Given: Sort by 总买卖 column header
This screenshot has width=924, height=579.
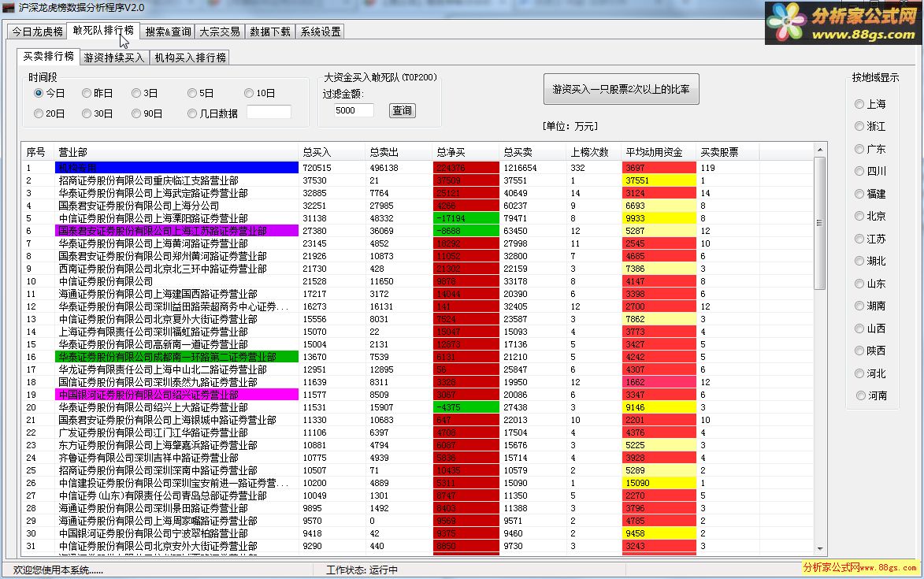Looking at the screenshot, I should click(533, 152).
